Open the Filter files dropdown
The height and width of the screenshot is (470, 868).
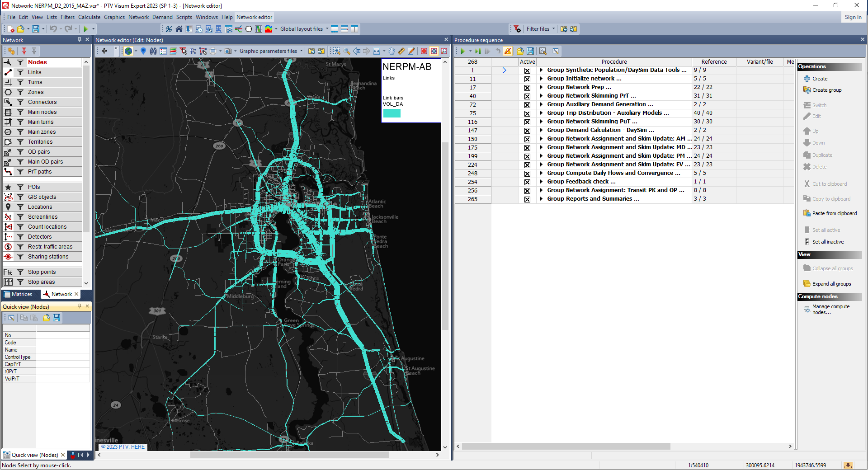tap(553, 29)
